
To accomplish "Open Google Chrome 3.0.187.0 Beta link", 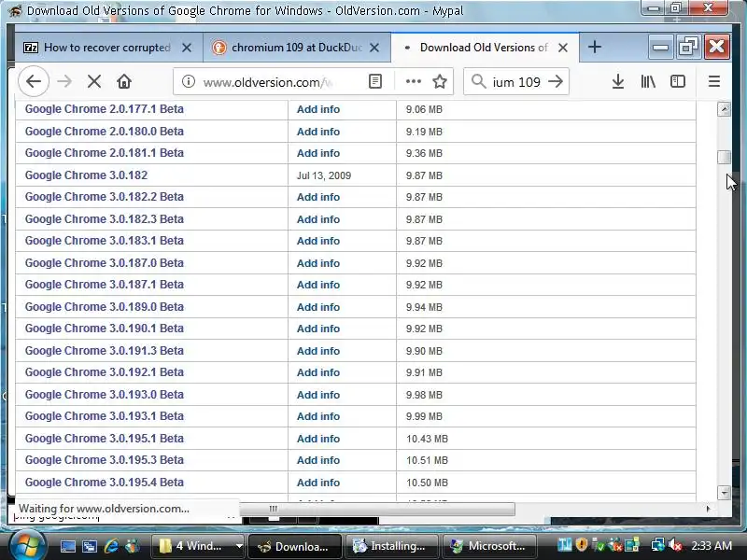I will coord(104,263).
